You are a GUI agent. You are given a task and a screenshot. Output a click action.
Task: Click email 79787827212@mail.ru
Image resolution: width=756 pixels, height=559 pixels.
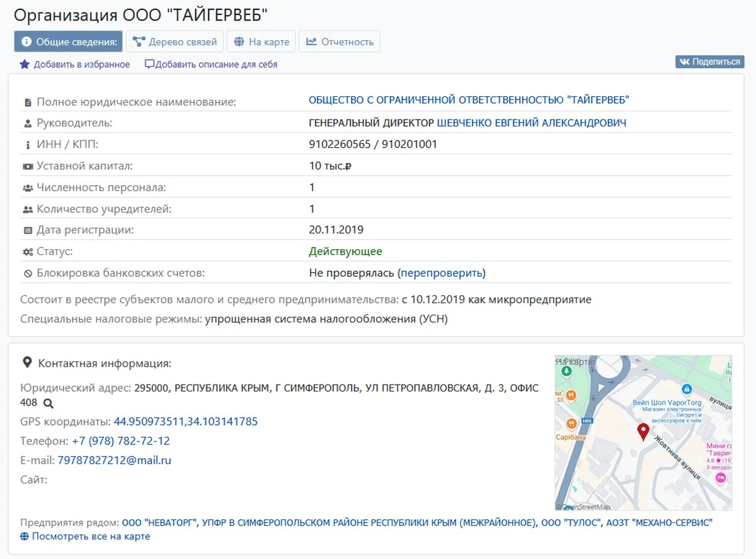click(115, 460)
